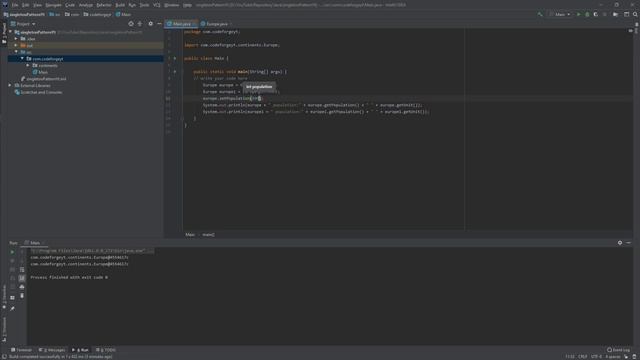Screen dimensions: 640x360
Task: Select Scratches and Consoles node
Action: (38, 92)
